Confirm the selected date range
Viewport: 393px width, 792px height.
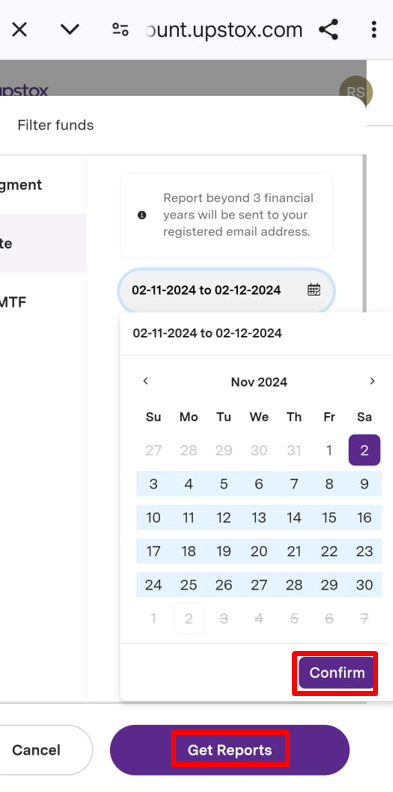336,673
